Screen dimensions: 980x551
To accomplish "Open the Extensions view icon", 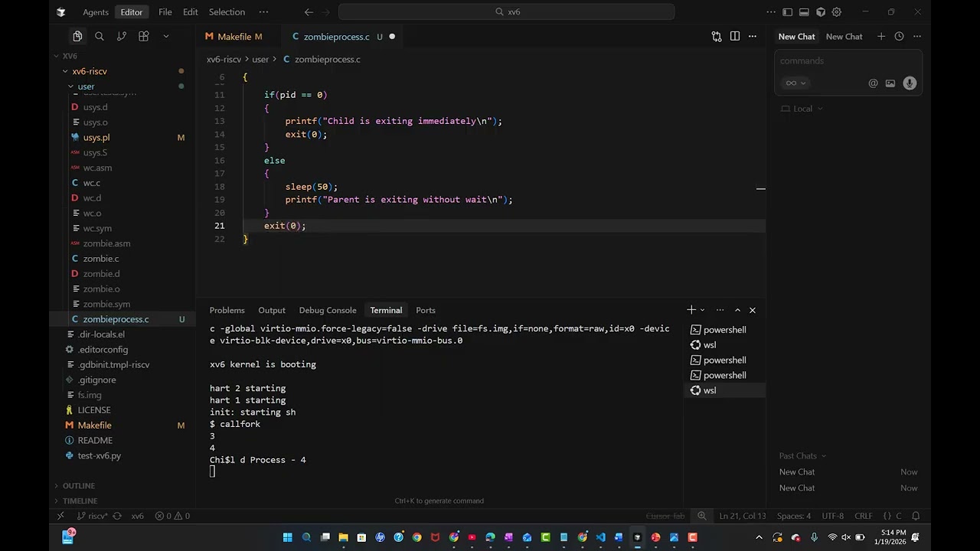I will [143, 36].
